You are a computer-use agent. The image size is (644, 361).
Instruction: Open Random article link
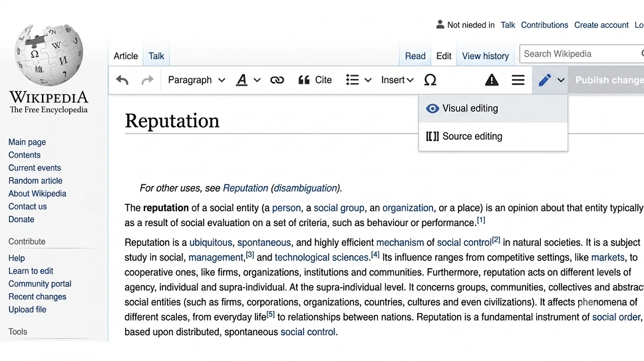click(35, 181)
